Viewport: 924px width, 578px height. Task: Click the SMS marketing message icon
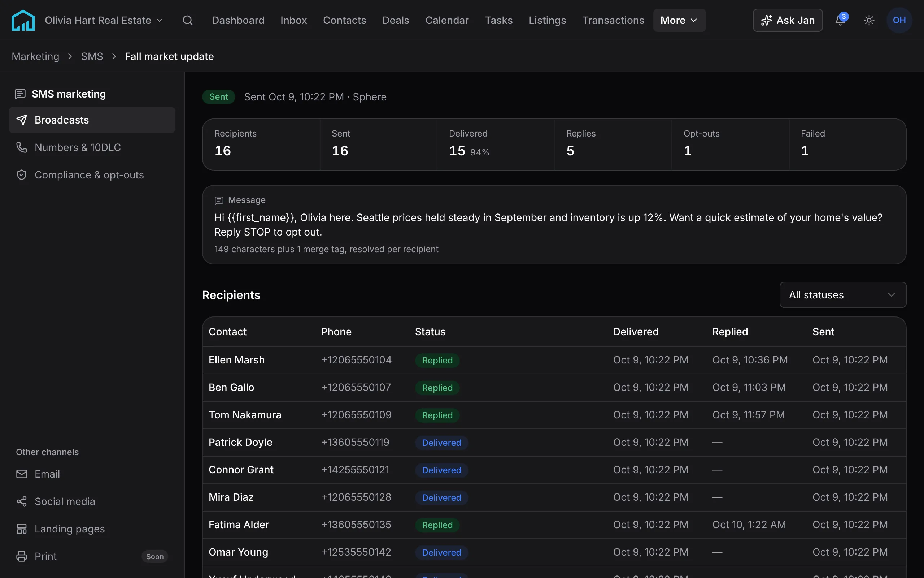tap(20, 94)
